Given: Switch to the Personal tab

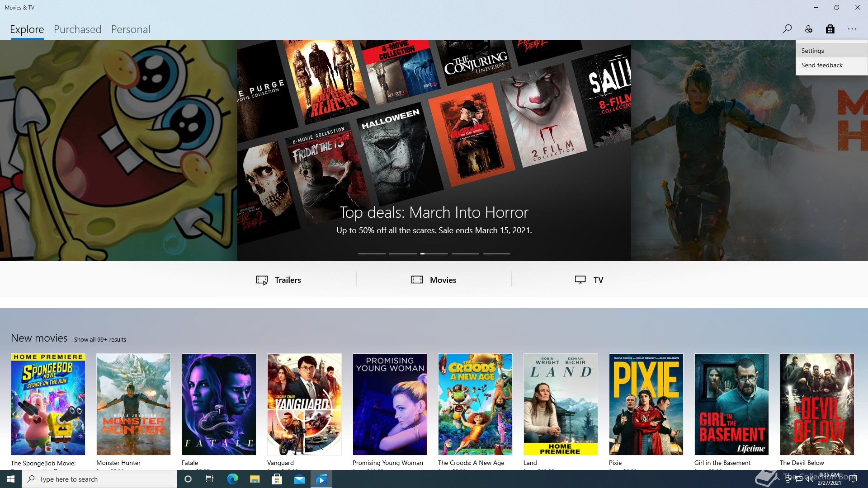Looking at the screenshot, I should (130, 29).
